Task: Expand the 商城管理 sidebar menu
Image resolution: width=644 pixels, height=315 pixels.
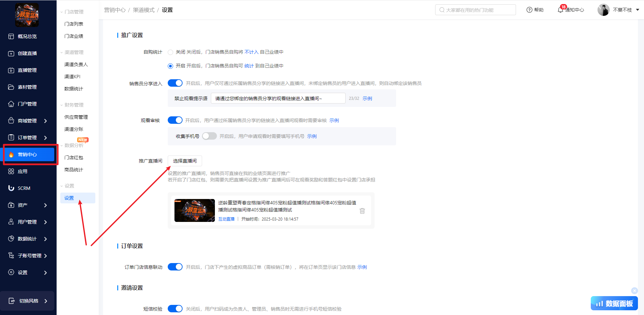Action: pyautogui.click(x=45, y=121)
